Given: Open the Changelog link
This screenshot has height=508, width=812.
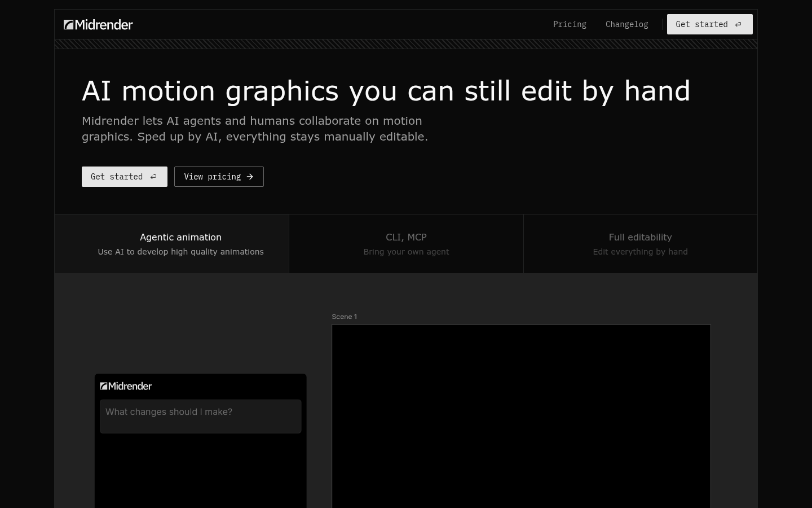Looking at the screenshot, I should coord(626,24).
